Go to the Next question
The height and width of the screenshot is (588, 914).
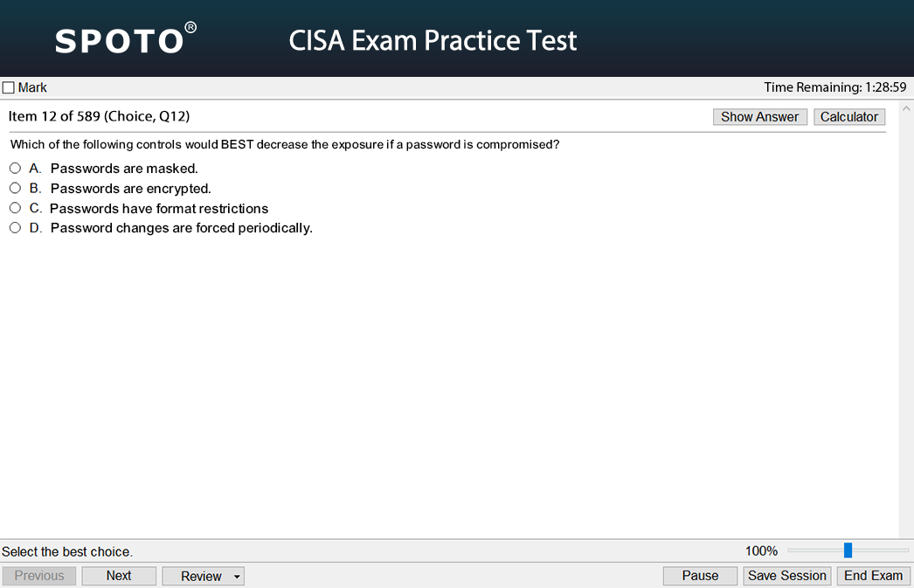pyautogui.click(x=119, y=576)
